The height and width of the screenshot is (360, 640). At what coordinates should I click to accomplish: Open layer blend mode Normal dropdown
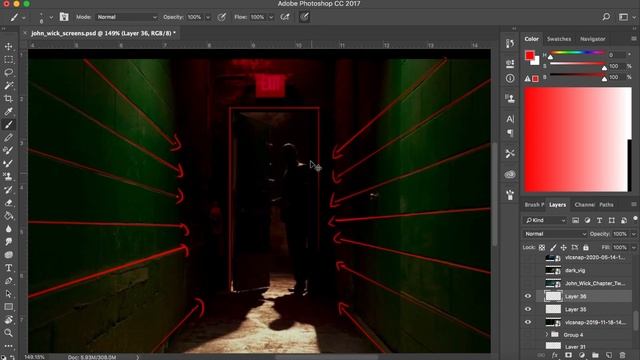tap(555, 234)
